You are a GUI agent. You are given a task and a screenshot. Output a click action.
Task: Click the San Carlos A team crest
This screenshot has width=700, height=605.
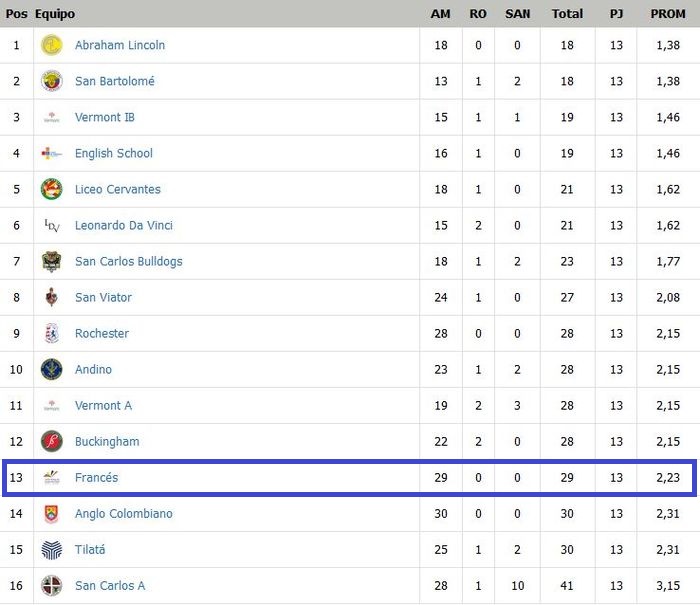click(x=52, y=585)
